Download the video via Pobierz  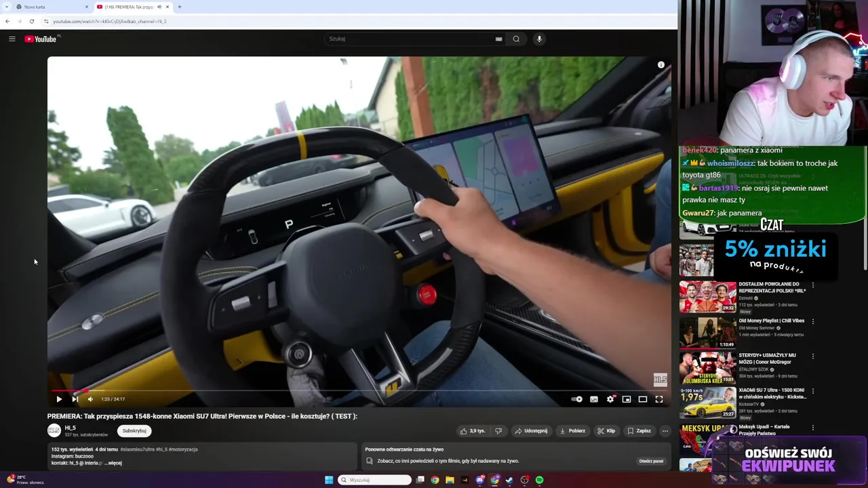(x=572, y=430)
